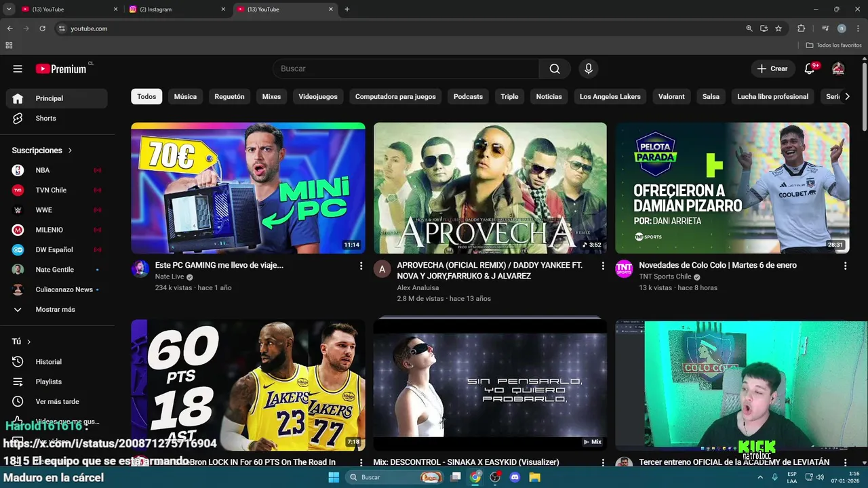
Task: Open the apps grid in bookmarks bar
Action: point(9,45)
